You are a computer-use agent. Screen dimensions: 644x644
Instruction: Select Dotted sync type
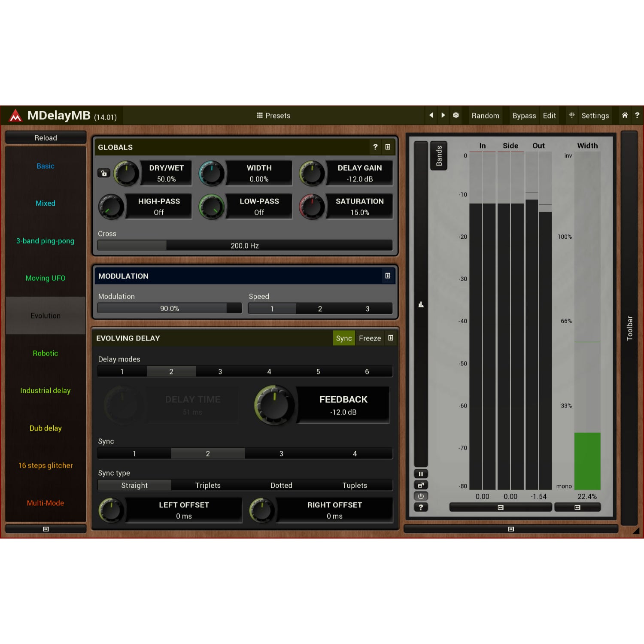click(x=281, y=485)
